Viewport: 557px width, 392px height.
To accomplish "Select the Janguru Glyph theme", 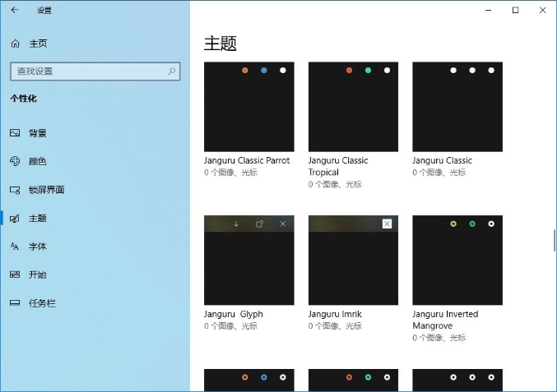I will tap(248, 261).
